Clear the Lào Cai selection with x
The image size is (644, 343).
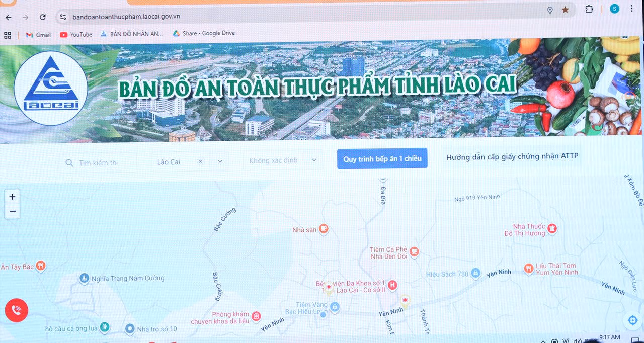click(200, 161)
